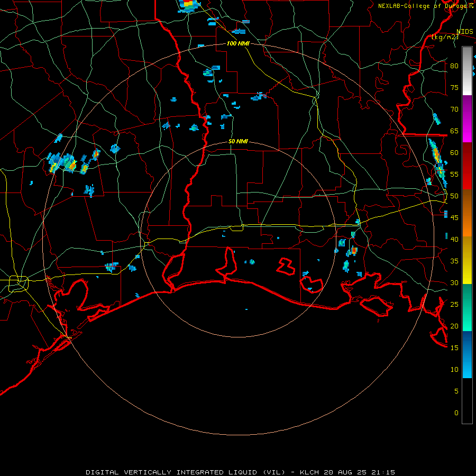Viewport: 476px width, 476px height.
Task: Select the 40 value on the scale
Action: pos(454,240)
